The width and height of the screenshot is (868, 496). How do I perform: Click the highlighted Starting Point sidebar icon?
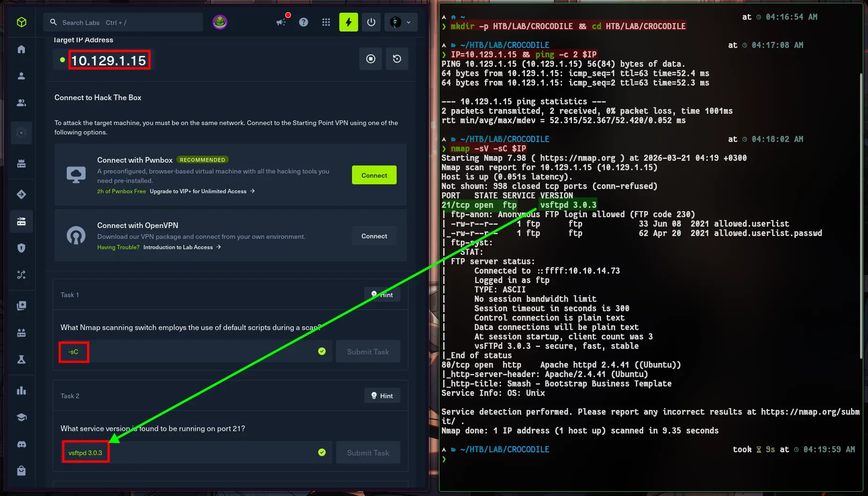point(21,221)
